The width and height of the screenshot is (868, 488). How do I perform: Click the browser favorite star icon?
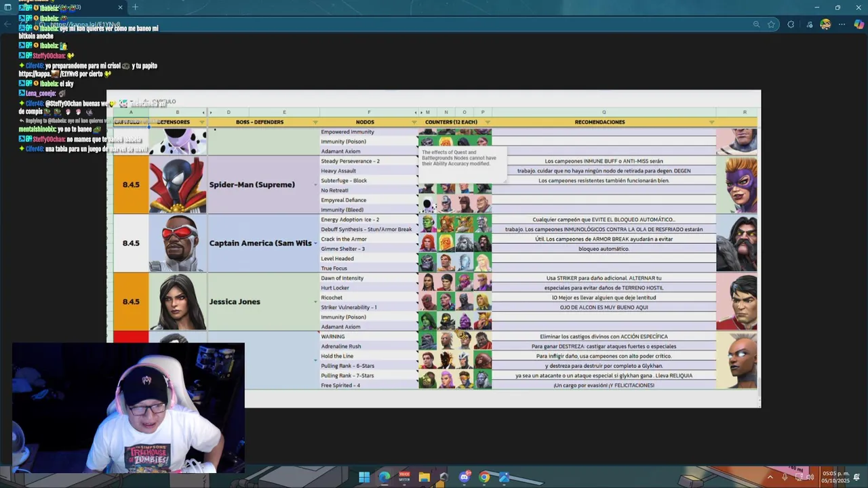click(771, 24)
